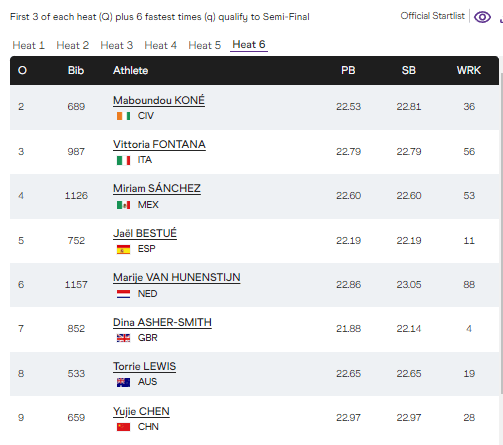Open Marije VAN HUNENSTIJN profile
The height and width of the screenshot is (445, 503).
[177, 277]
